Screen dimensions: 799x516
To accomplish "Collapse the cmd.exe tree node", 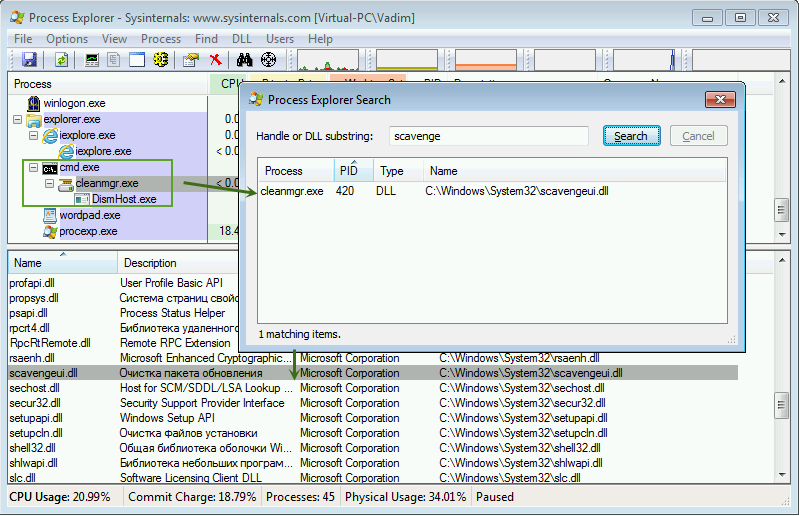I will point(34,167).
